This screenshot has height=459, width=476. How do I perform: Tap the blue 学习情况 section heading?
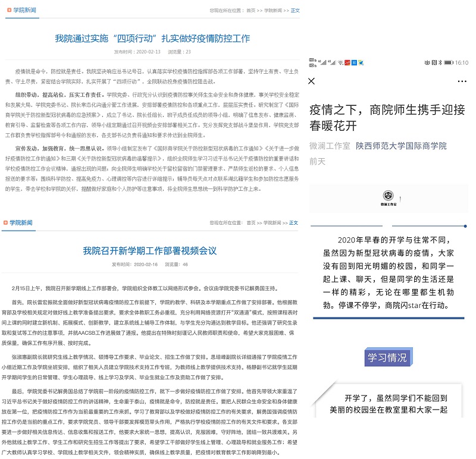pyautogui.click(x=387, y=357)
